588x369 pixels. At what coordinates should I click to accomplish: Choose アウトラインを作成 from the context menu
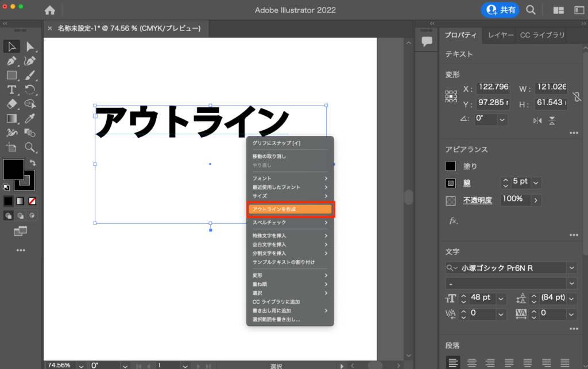[291, 209]
